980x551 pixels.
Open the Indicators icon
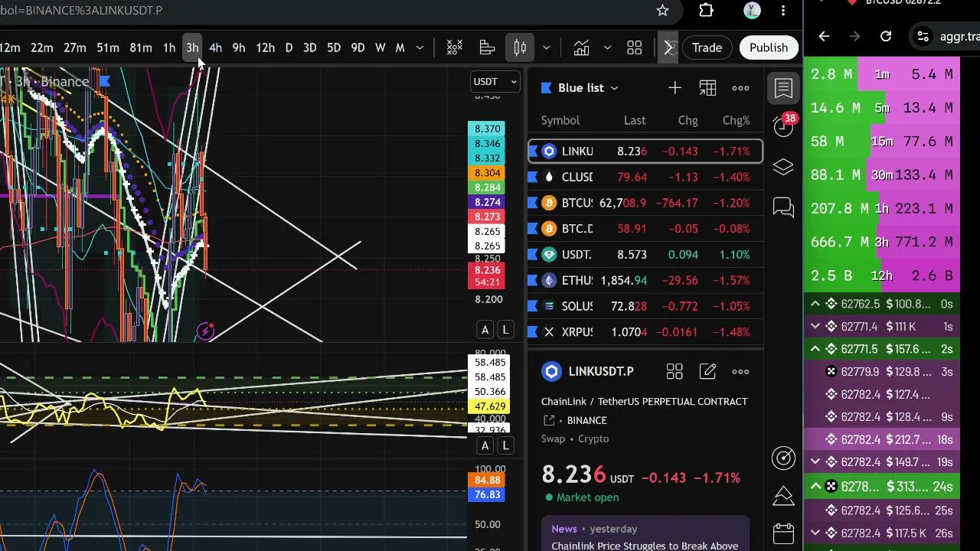tap(581, 48)
